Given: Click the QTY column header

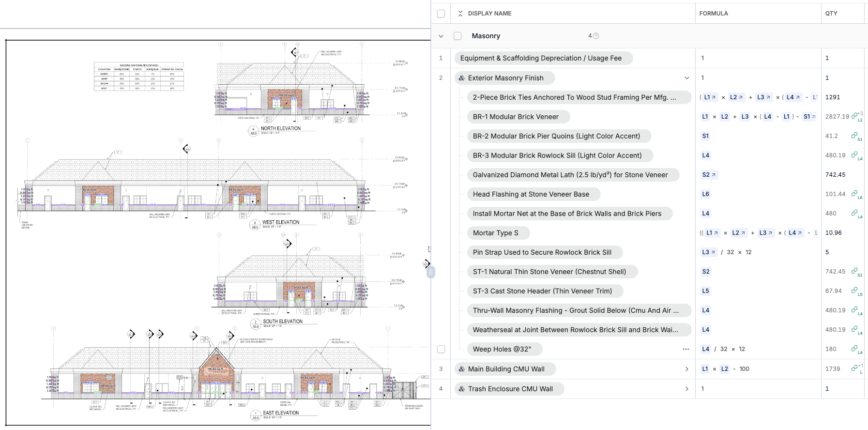Looking at the screenshot, I should pyautogui.click(x=831, y=14).
